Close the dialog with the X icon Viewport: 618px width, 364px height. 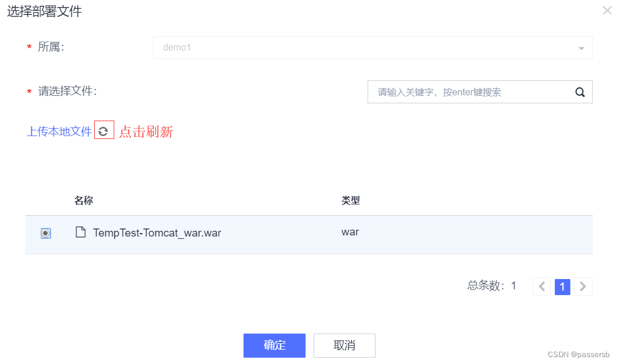[607, 11]
